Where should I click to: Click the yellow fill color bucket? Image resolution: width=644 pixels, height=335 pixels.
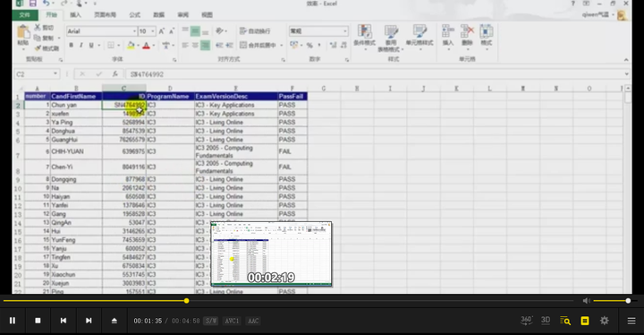(131, 46)
